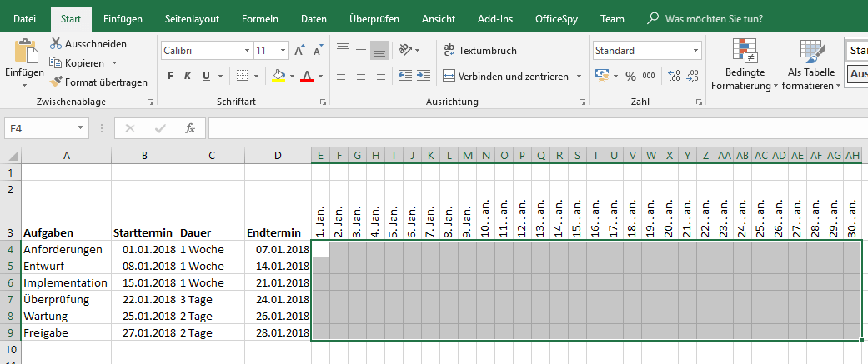Increase font size with the larger A icon
868x364 pixels.
point(298,51)
